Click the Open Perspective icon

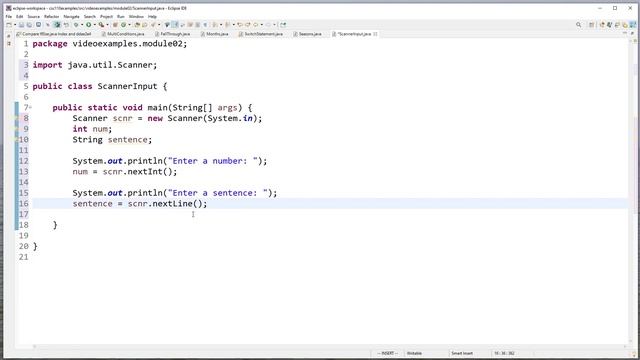pyautogui.click(x=591, y=25)
